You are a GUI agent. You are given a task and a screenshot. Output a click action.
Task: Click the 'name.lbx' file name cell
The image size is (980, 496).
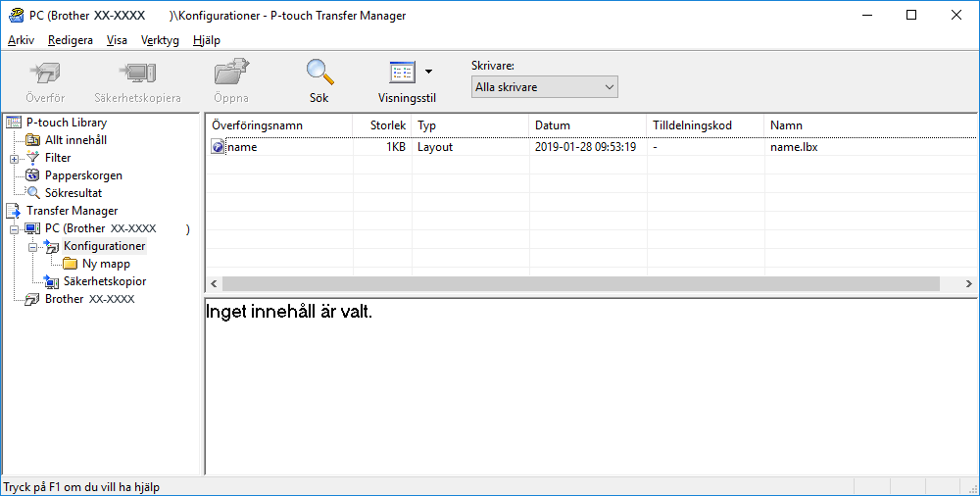pos(794,147)
